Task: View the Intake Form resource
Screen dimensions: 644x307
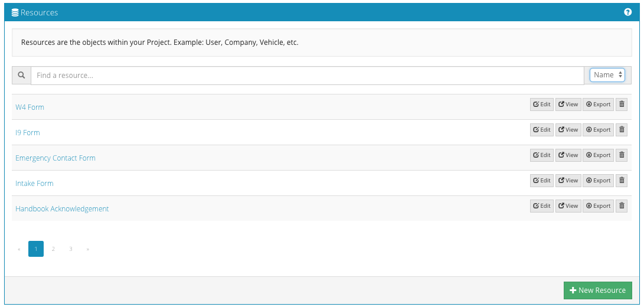Action: coord(568,181)
